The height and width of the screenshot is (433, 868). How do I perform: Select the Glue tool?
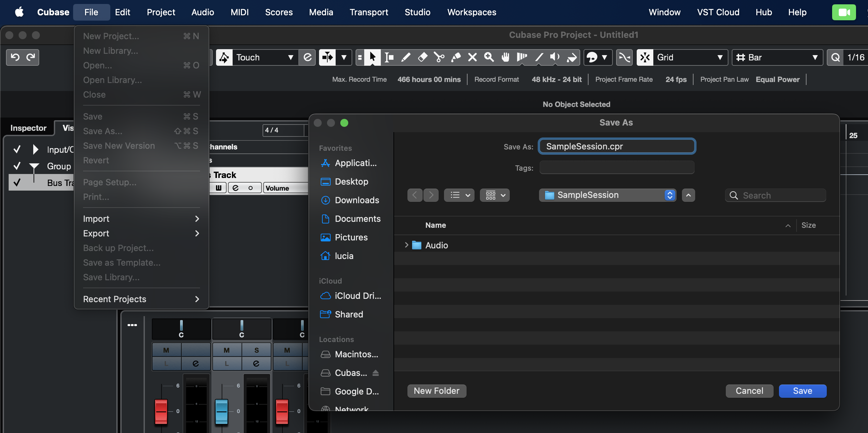tap(456, 57)
